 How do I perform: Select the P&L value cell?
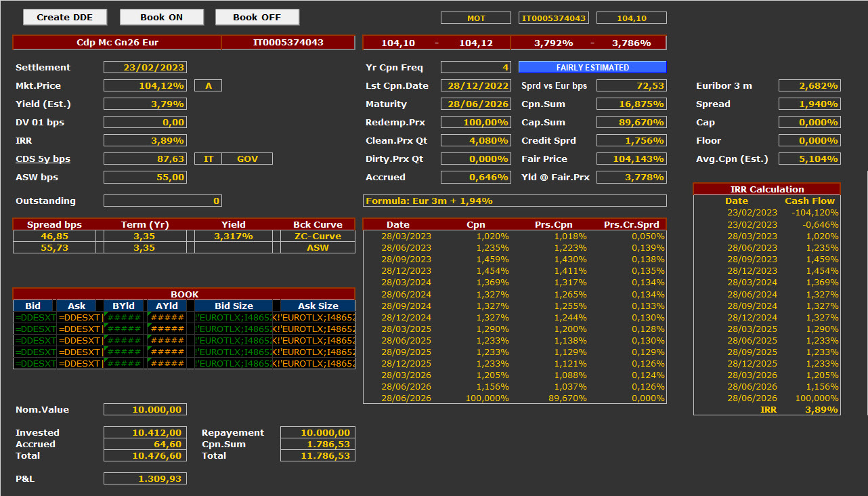[145, 479]
